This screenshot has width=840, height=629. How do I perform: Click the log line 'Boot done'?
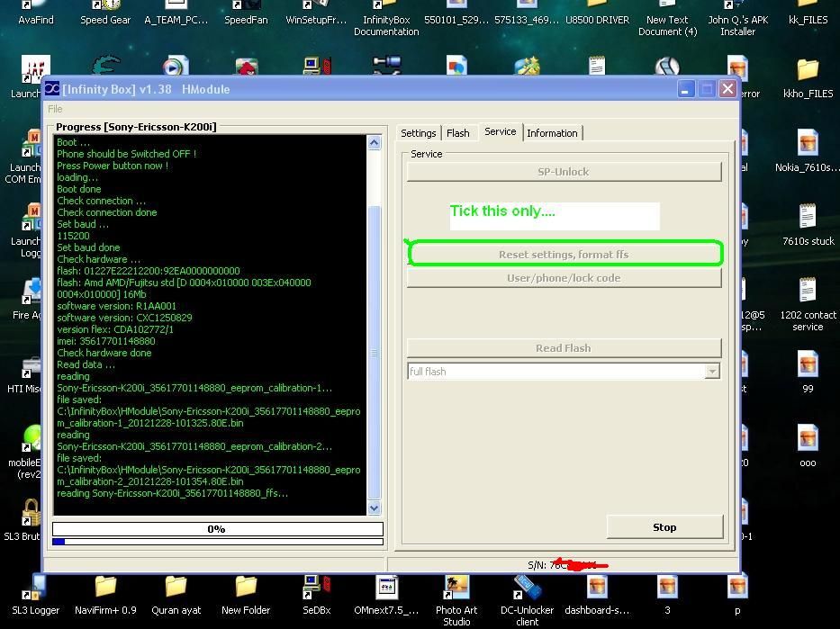coord(78,189)
